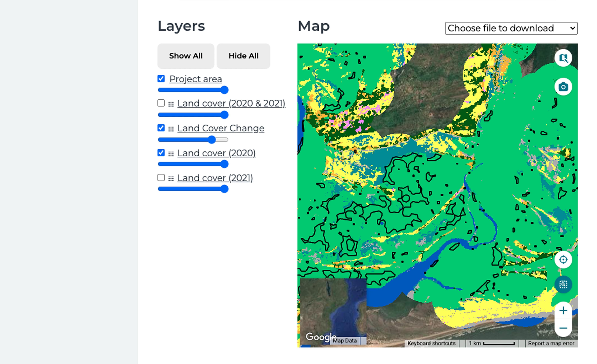Open the Choose file to download dropdown

click(511, 28)
